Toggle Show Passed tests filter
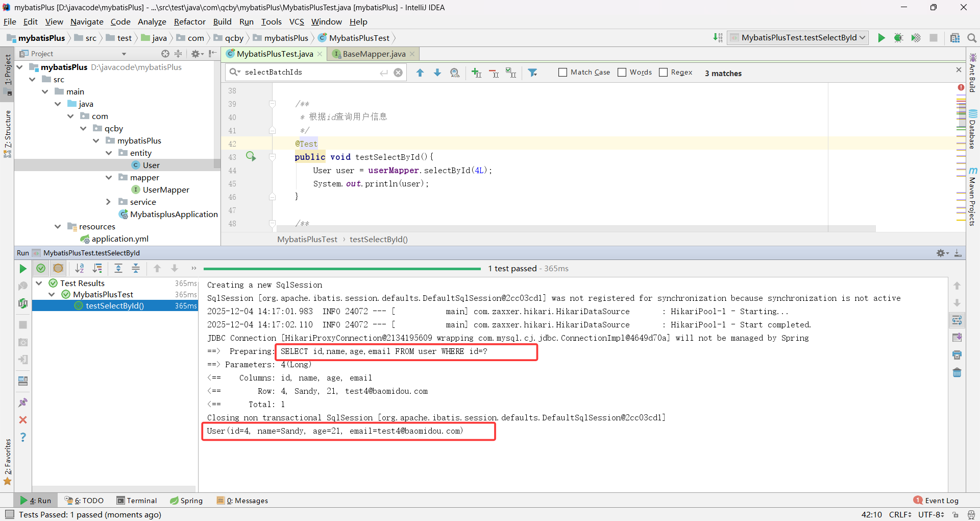 pyautogui.click(x=41, y=268)
